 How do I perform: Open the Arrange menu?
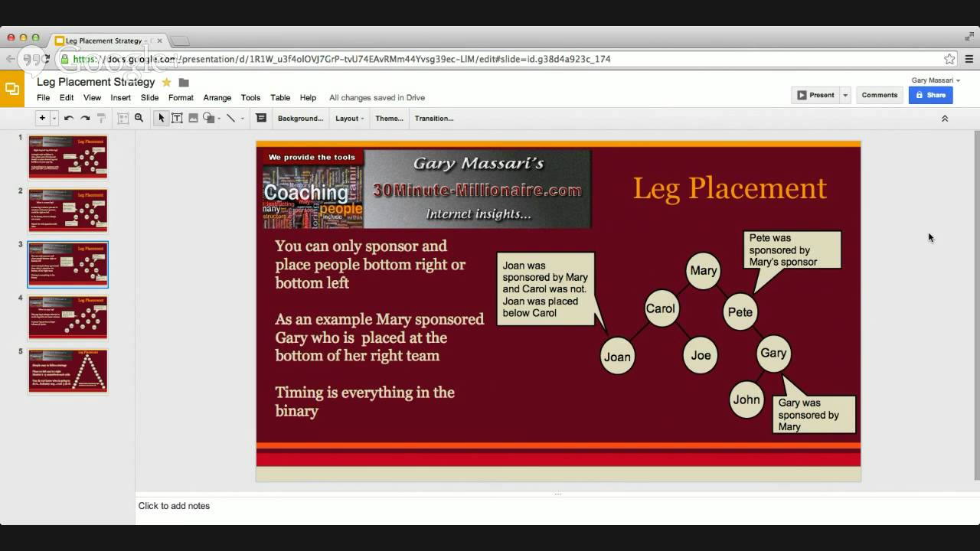coord(217,98)
